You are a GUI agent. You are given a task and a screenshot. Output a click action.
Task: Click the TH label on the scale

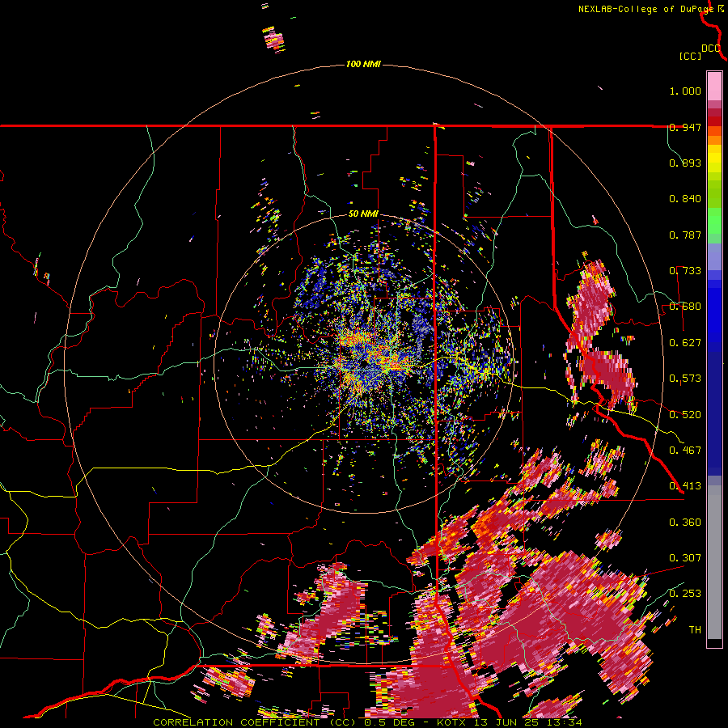pos(695,630)
